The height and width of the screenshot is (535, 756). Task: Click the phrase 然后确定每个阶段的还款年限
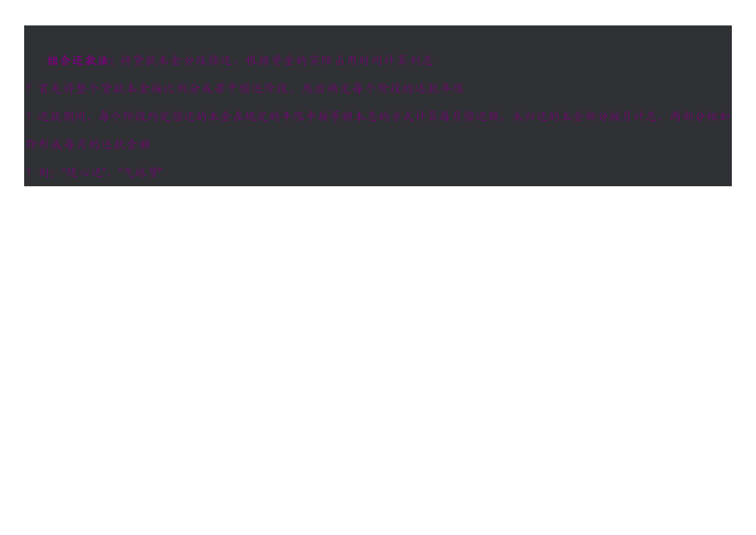point(383,89)
